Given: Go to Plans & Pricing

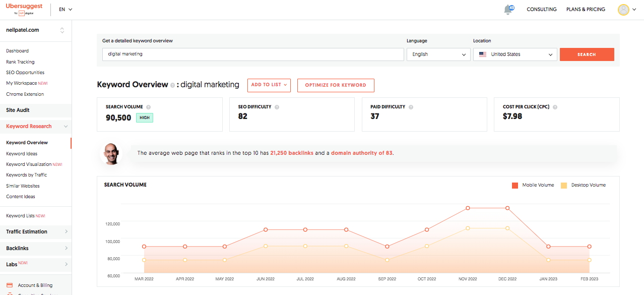Looking at the screenshot, I should coord(586,10).
